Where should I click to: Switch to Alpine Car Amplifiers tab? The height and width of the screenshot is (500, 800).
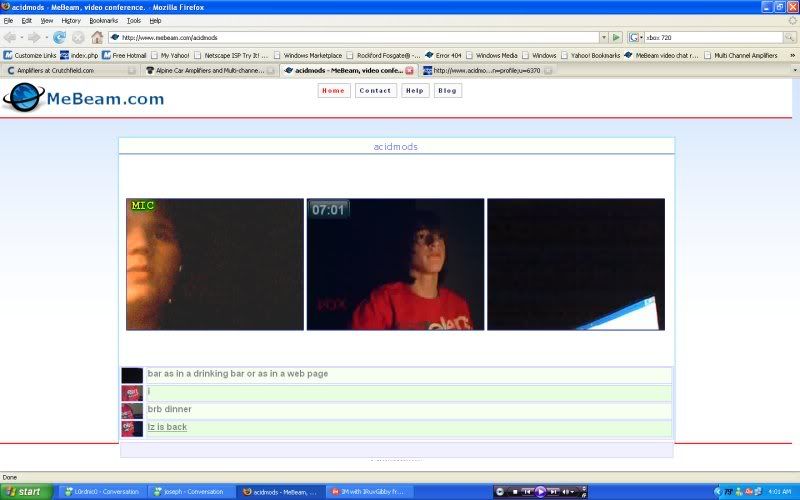(x=210, y=70)
